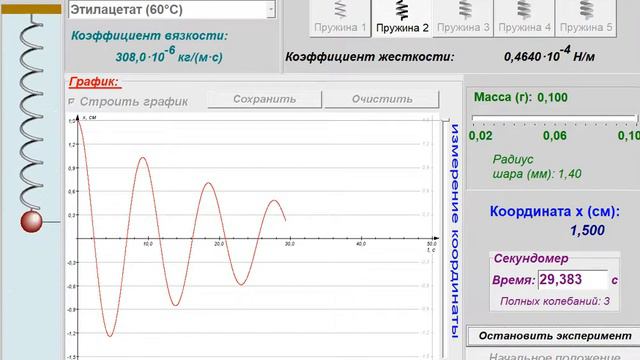
Task: Switch to the Пружина 4 tab
Action: pyautogui.click(x=524, y=18)
